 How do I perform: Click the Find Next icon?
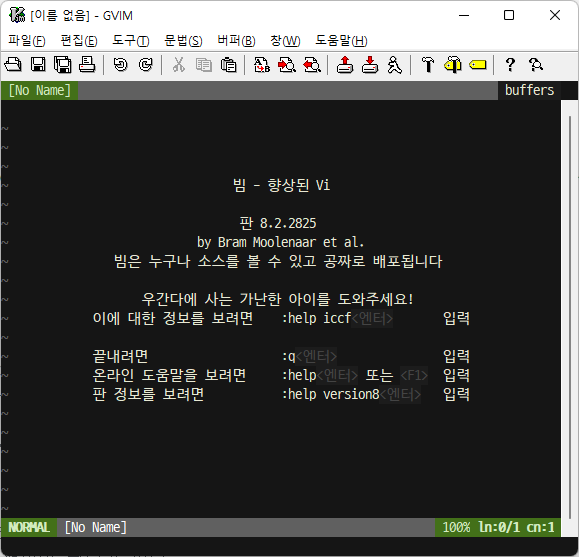(287, 65)
